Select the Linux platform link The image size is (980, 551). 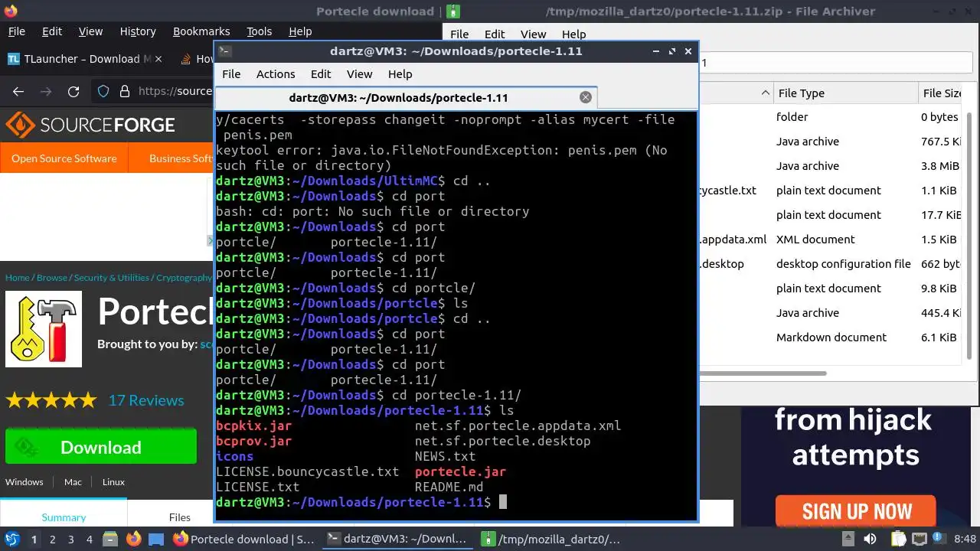(113, 482)
